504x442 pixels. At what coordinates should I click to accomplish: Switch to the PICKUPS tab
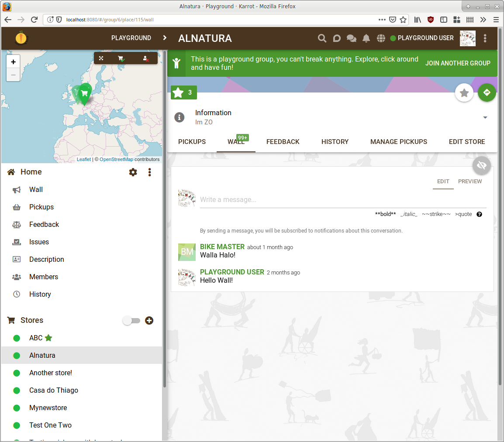[192, 142]
